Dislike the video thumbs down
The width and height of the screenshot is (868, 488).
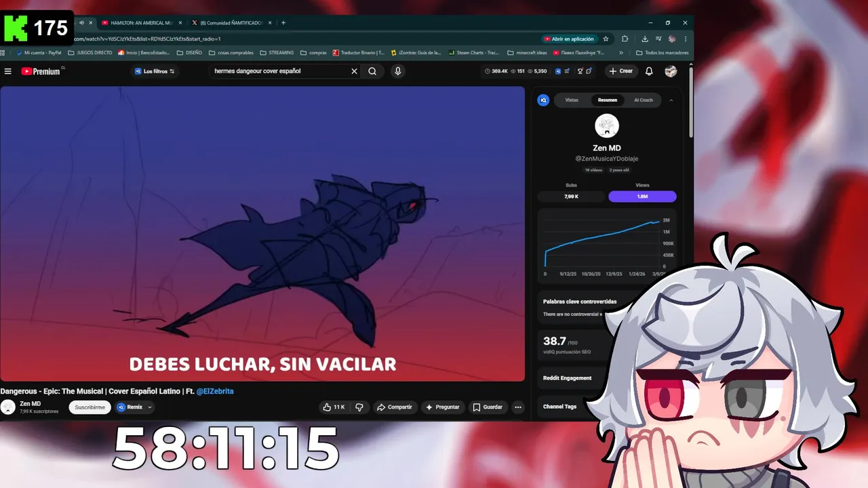pos(359,407)
